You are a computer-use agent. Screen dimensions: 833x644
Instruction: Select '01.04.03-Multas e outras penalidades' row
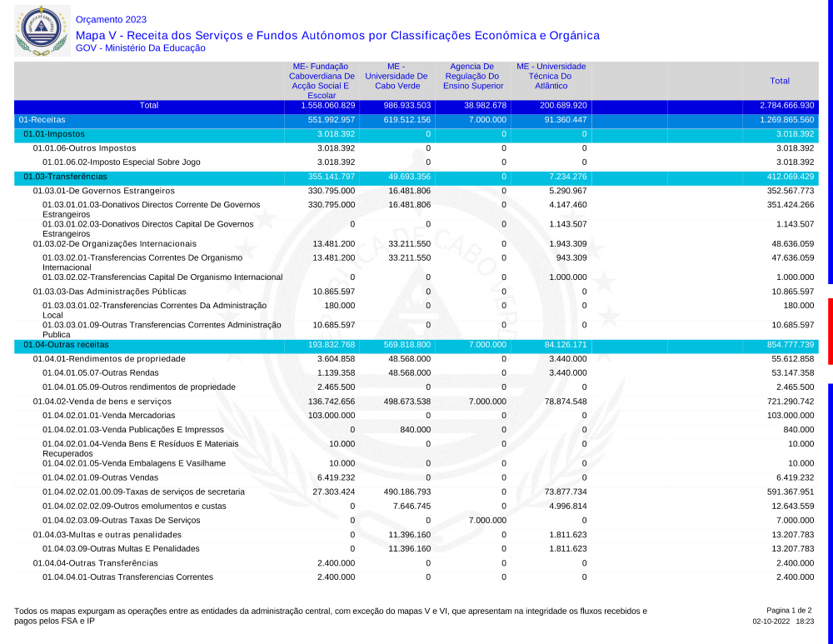107,534
